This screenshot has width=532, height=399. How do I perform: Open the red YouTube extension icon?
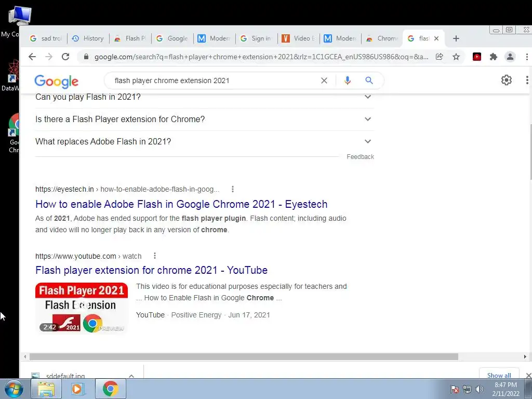[477, 57]
